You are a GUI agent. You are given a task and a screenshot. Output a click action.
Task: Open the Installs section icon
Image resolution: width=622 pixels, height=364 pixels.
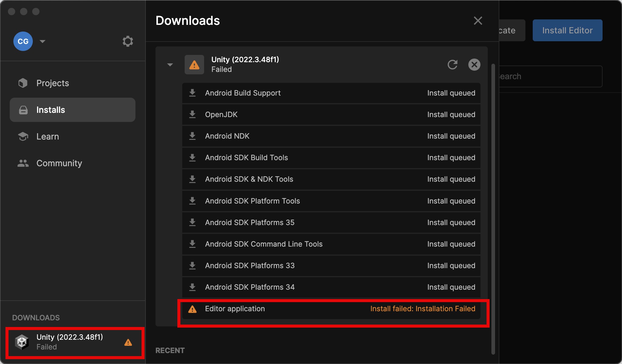point(23,110)
